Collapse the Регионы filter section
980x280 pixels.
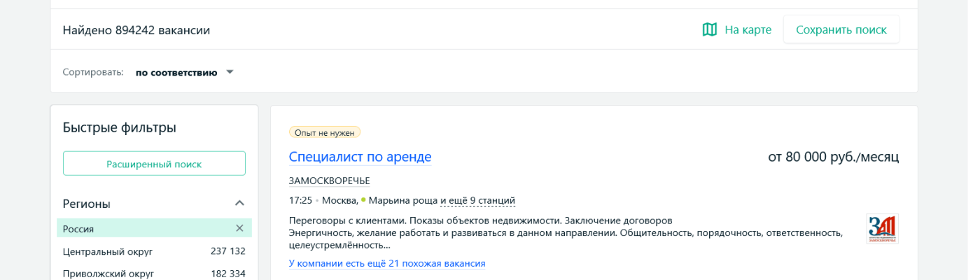click(x=239, y=204)
